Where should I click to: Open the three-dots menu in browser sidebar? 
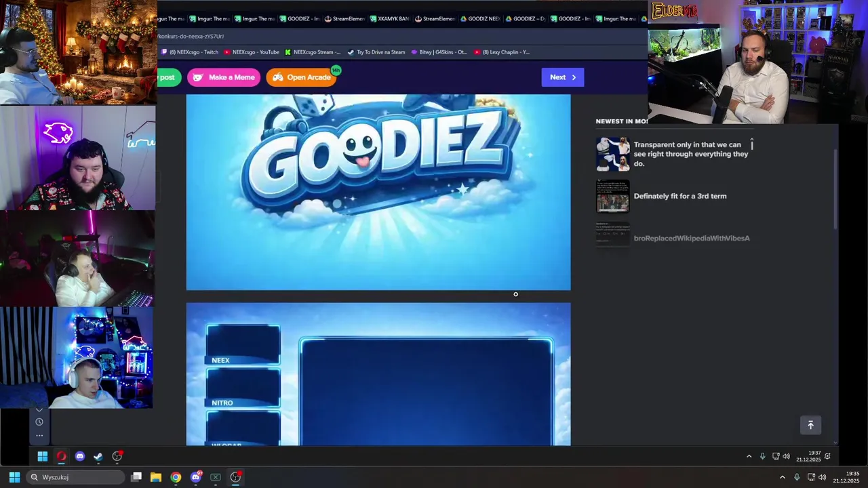(x=39, y=436)
